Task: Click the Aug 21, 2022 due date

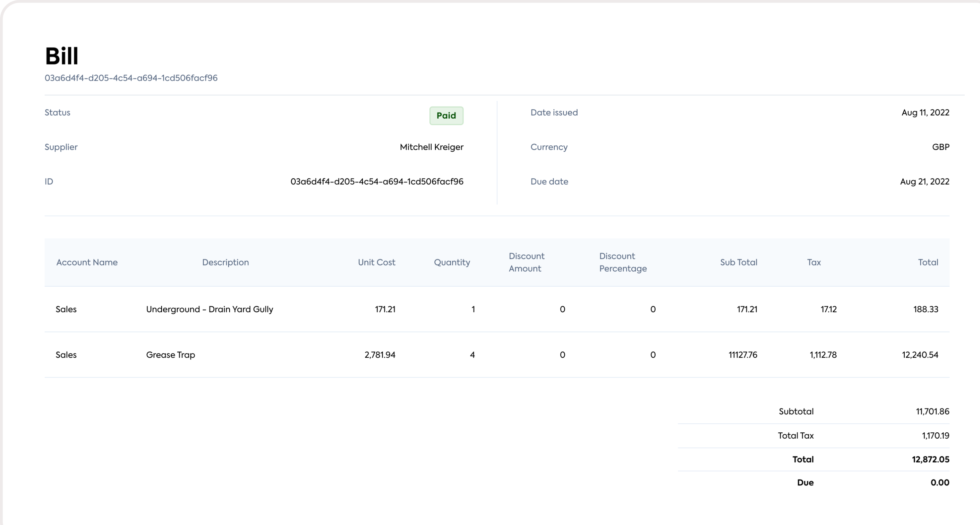Action: point(924,181)
